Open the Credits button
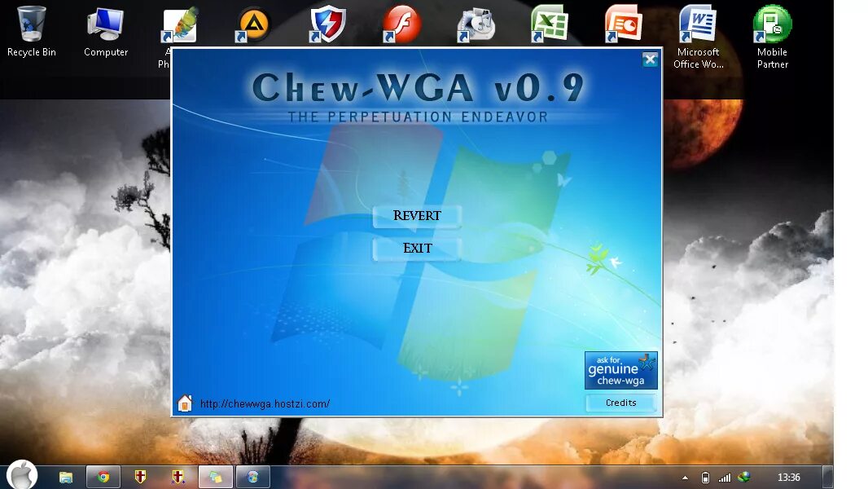This screenshot has height=489, width=868. tap(620, 403)
